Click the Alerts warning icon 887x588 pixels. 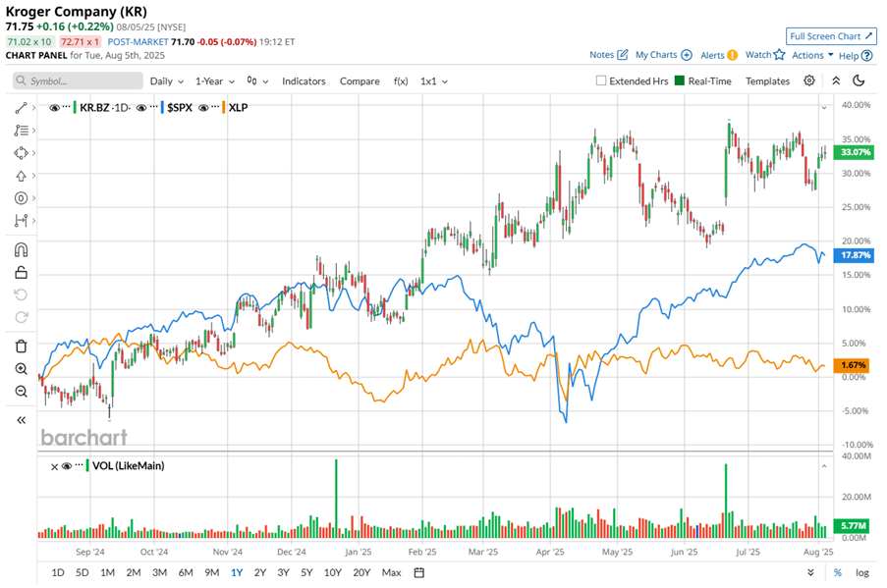point(732,55)
